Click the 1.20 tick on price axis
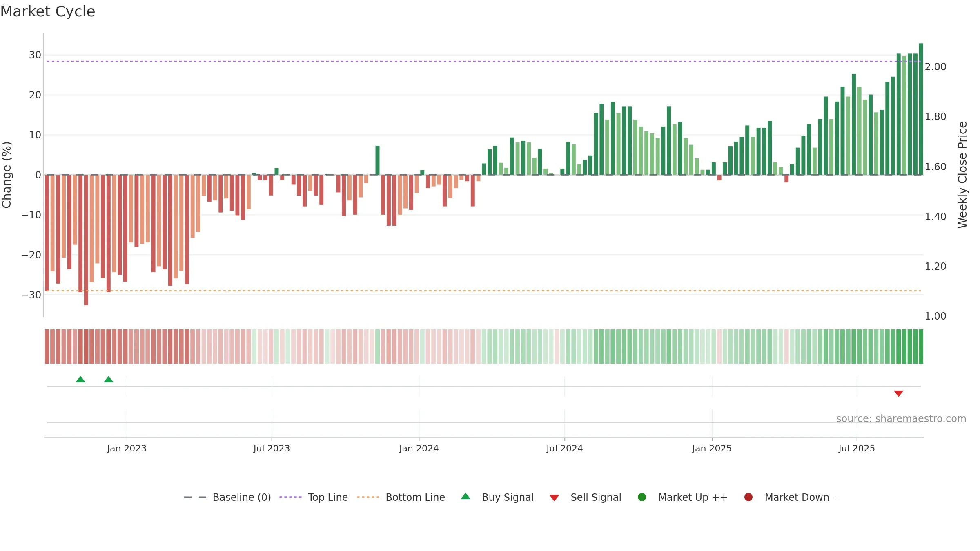This screenshot has width=980, height=551. click(935, 267)
